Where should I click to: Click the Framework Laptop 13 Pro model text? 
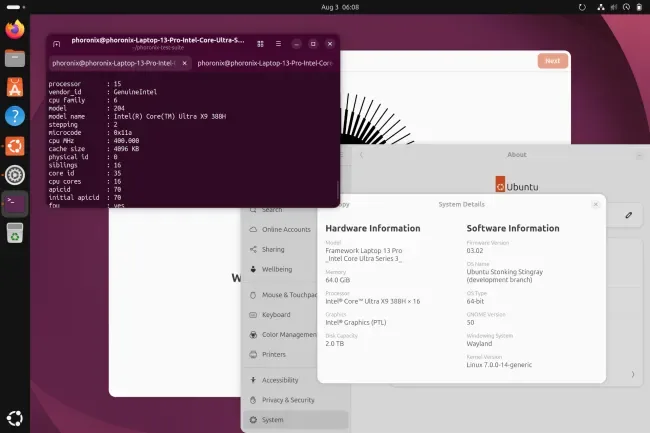[x=364, y=254]
